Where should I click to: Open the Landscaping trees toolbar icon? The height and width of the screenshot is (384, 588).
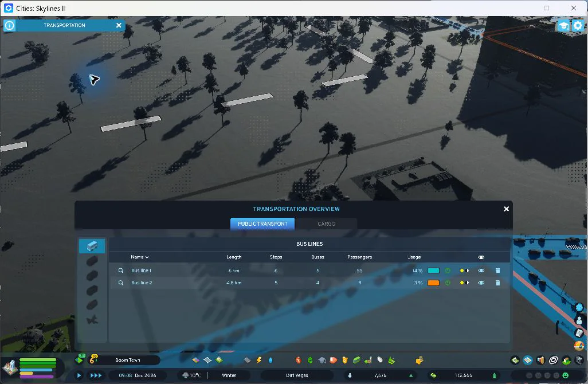tap(391, 360)
